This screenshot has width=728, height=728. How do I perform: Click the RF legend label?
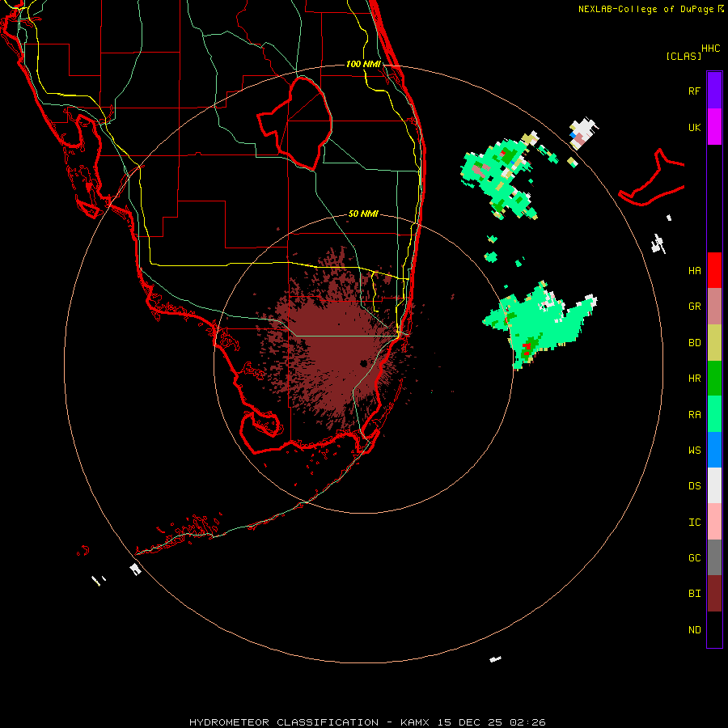click(694, 91)
